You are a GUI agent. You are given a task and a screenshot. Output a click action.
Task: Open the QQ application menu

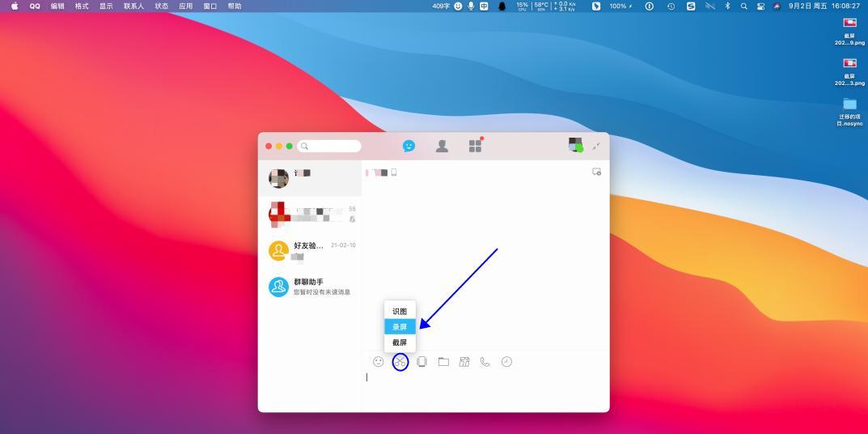point(35,6)
